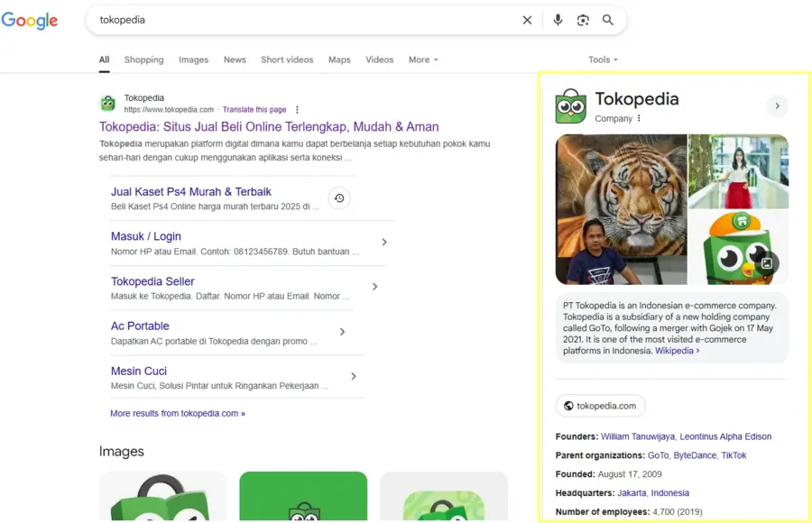
Task: Switch to the News tab
Action: (235, 60)
